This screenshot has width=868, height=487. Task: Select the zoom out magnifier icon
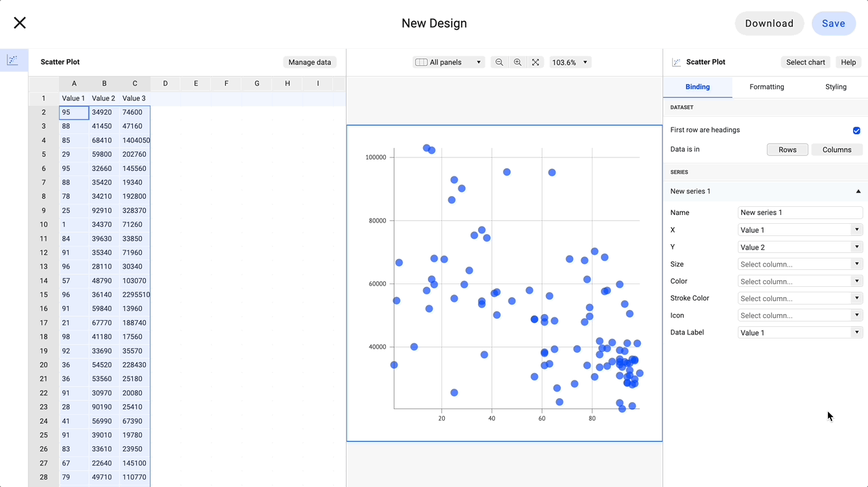click(499, 62)
